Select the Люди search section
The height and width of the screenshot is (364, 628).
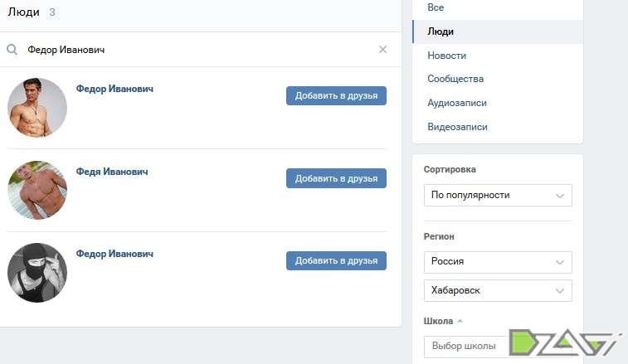point(498,32)
